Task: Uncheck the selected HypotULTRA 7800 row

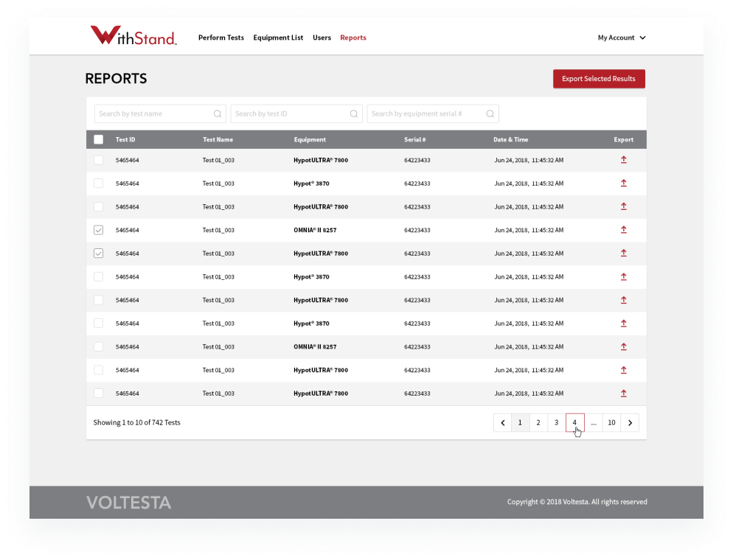Action: point(98,253)
